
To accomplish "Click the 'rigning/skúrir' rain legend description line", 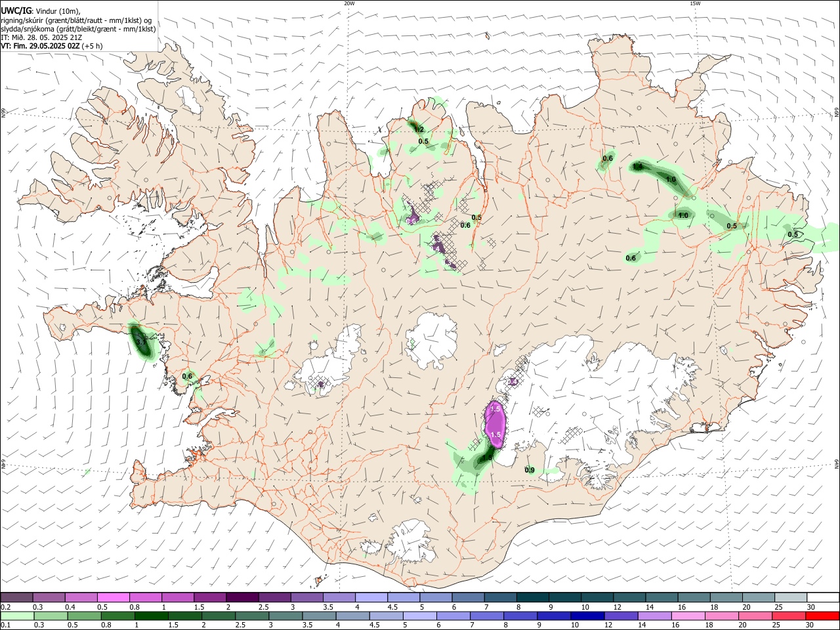I will pos(76,20).
